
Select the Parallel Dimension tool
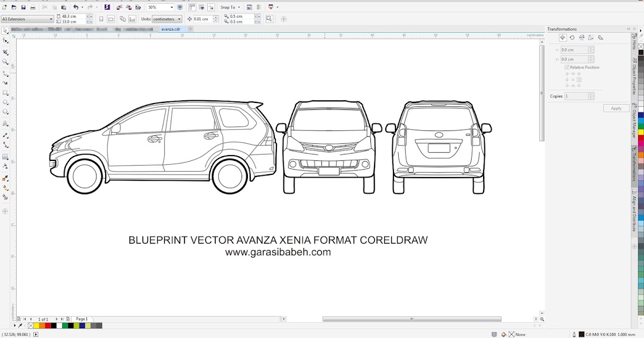pos(5,135)
